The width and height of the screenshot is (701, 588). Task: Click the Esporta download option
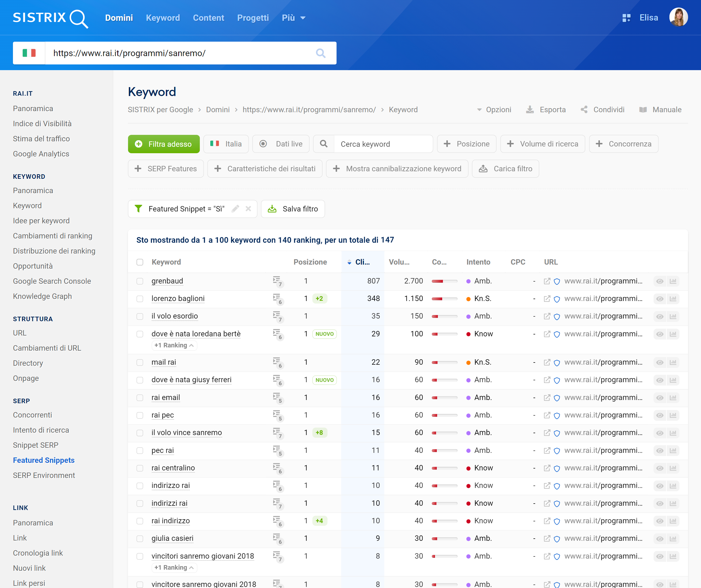point(546,110)
